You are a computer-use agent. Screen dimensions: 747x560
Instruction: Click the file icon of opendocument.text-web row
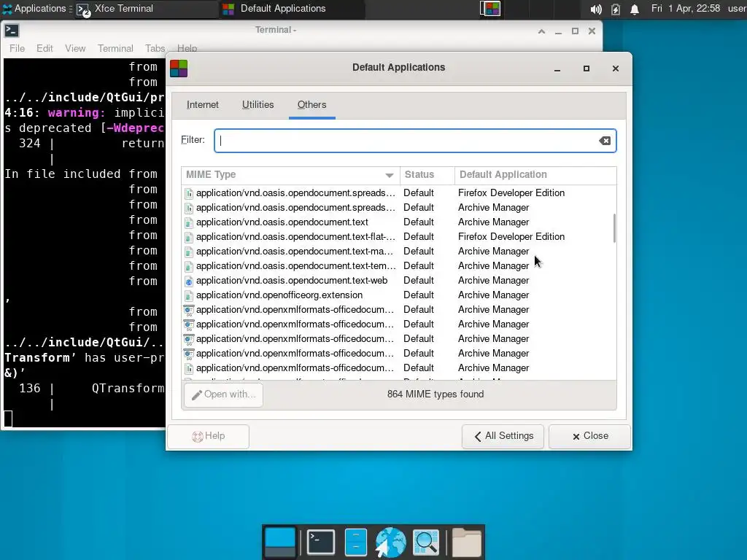[x=189, y=281]
